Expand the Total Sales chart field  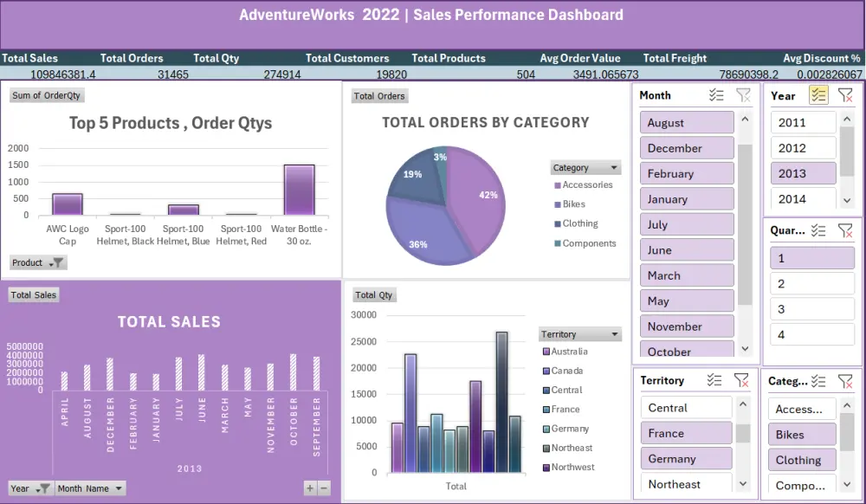[x=310, y=488]
